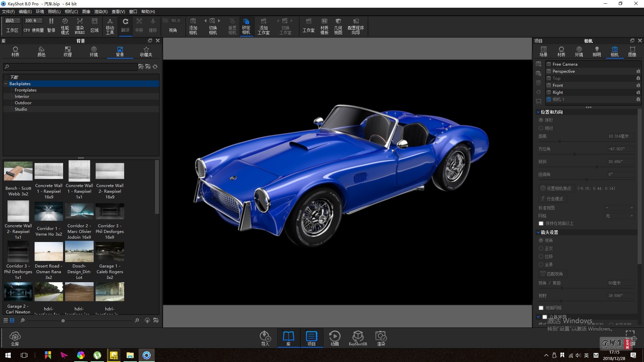
Task: Open the Studios window icon
Action: click(x=308, y=25)
